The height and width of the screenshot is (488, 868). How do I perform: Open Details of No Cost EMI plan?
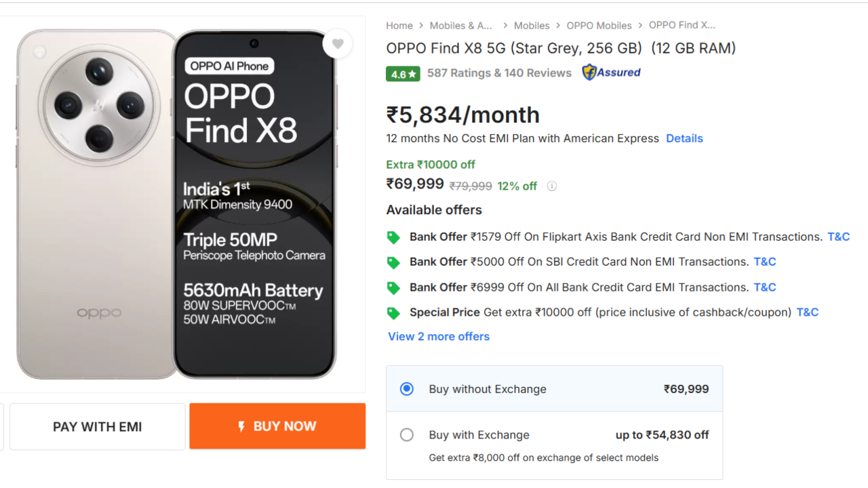684,138
